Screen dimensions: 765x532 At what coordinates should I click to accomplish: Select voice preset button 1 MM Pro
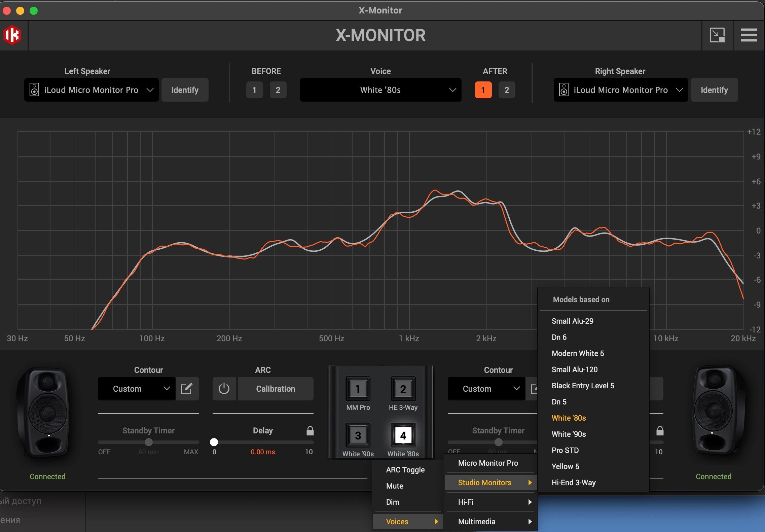point(358,389)
